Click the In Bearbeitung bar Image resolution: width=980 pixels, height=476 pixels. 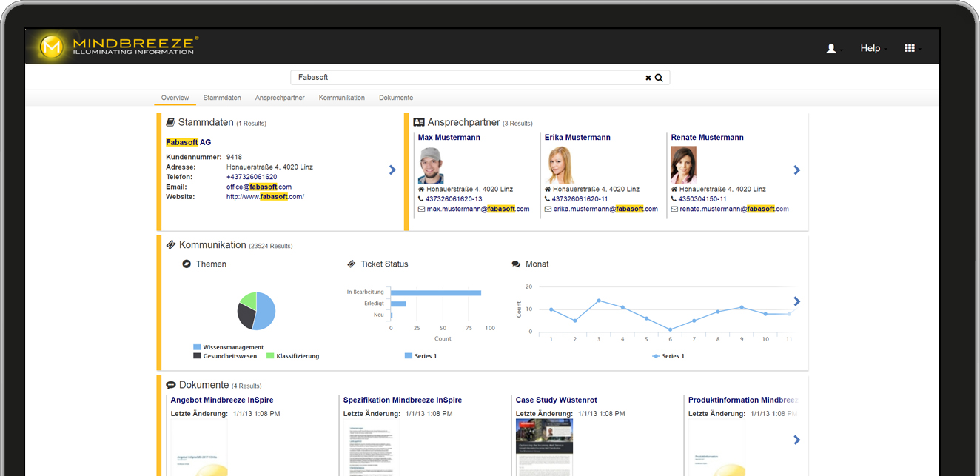point(436,292)
